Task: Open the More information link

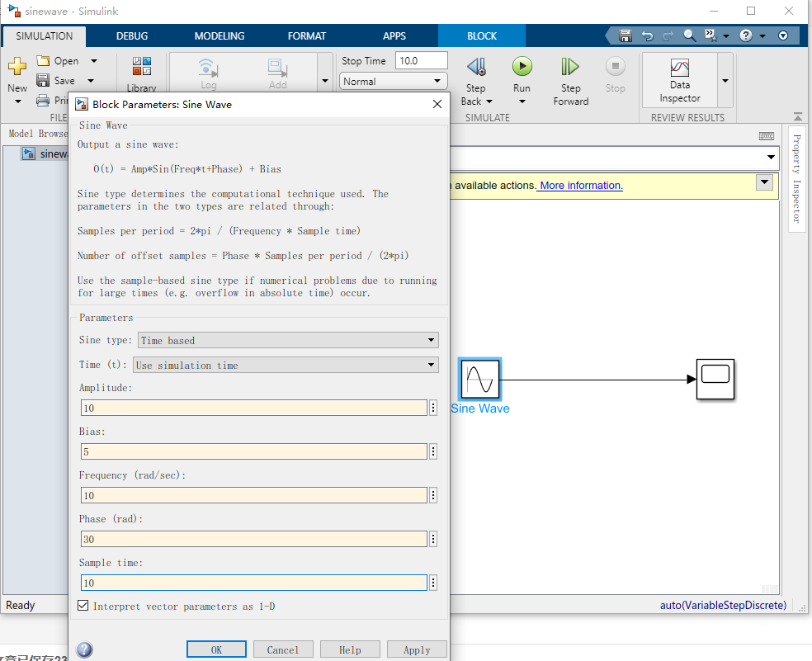Action: (x=580, y=186)
